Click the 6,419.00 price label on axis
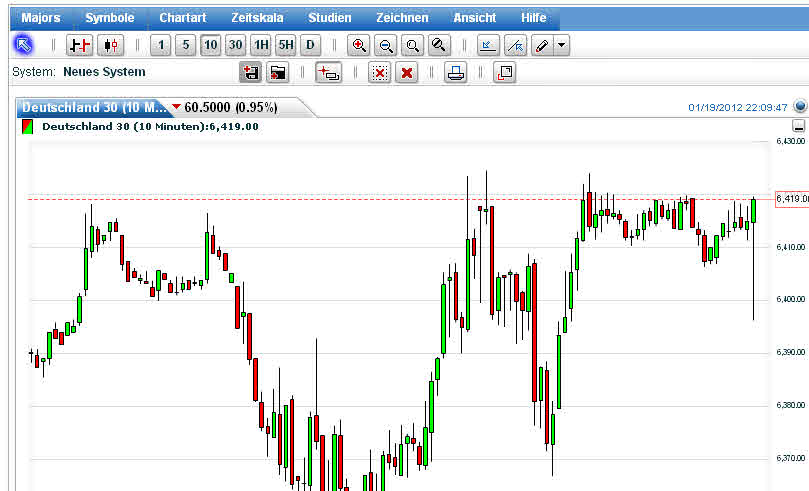 coord(791,199)
